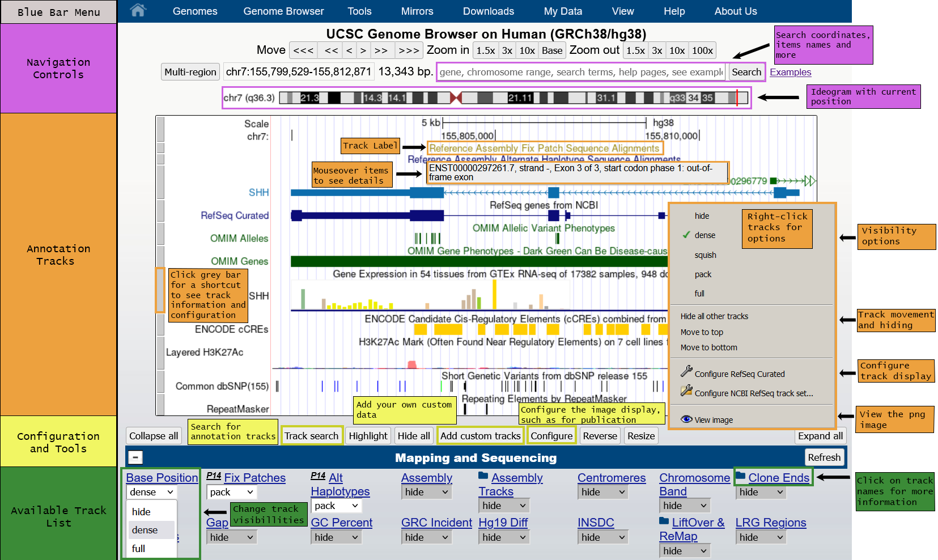Open the Examples link next to Search
938x560 pixels.
click(790, 72)
